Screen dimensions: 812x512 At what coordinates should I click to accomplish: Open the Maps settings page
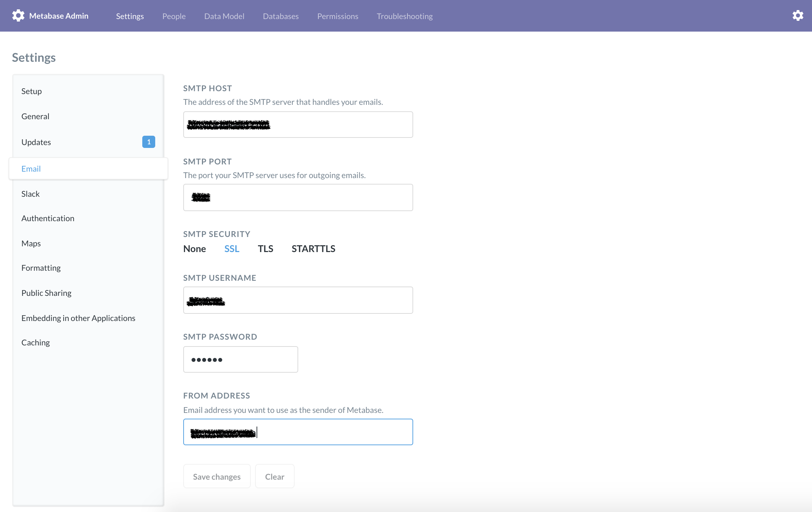coord(31,243)
